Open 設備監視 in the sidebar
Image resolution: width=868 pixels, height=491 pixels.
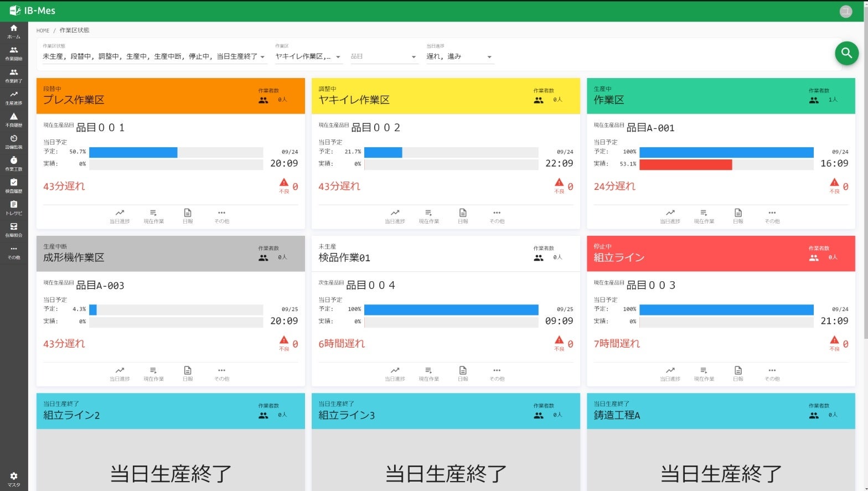click(14, 142)
